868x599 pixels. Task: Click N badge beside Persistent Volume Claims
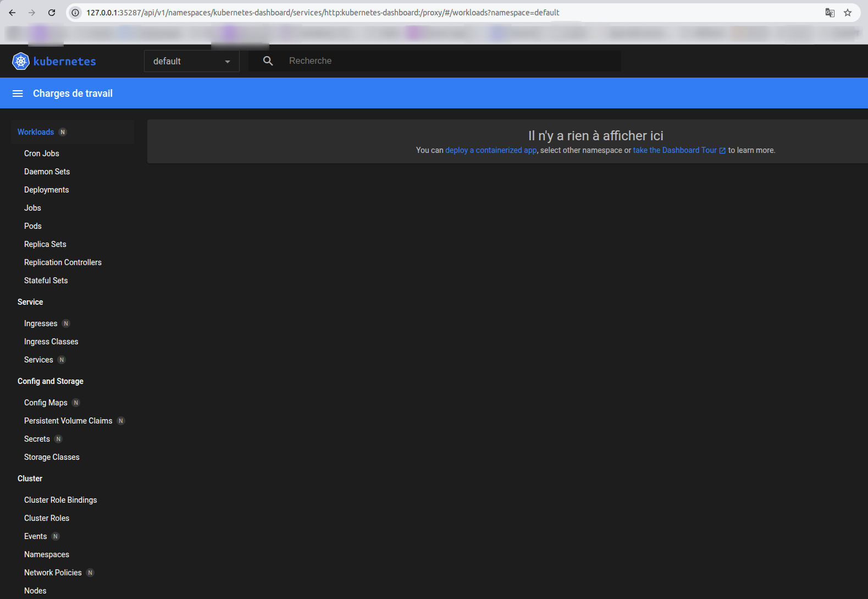(x=121, y=421)
